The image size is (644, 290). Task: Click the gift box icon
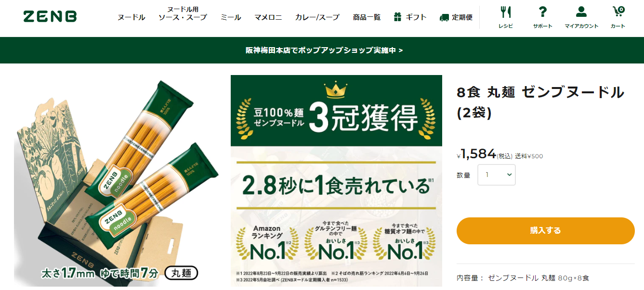pyautogui.click(x=397, y=17)
